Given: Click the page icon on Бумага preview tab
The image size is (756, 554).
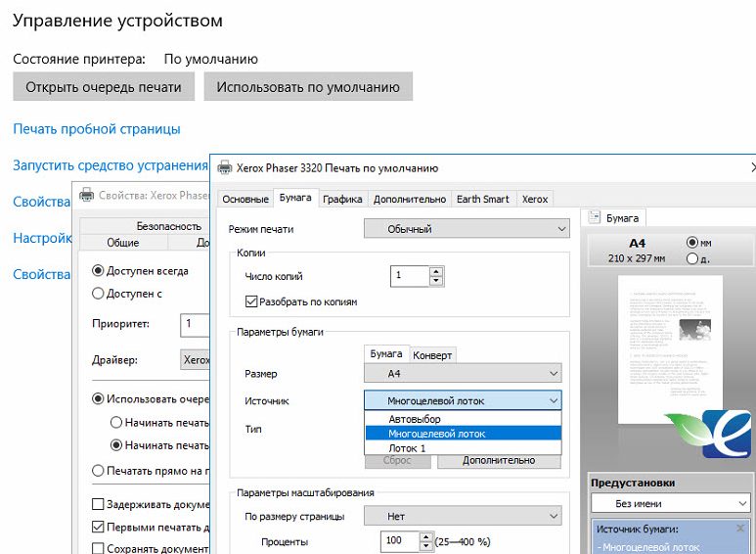Looking at the screenshot, I should point(594,217).
